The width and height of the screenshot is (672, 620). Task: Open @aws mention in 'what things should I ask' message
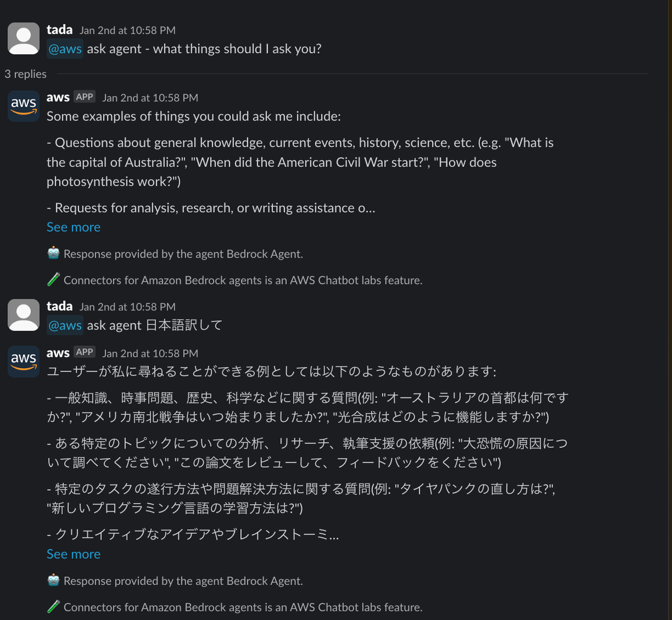pos(65,49)
